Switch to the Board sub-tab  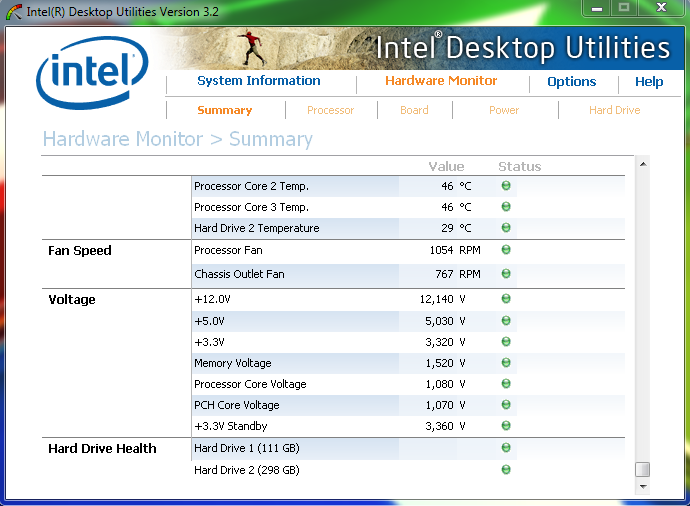point(414,110)
